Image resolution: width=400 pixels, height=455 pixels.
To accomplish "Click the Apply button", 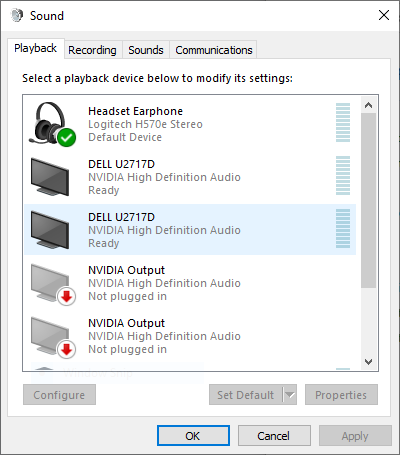I will coord(355,436).
